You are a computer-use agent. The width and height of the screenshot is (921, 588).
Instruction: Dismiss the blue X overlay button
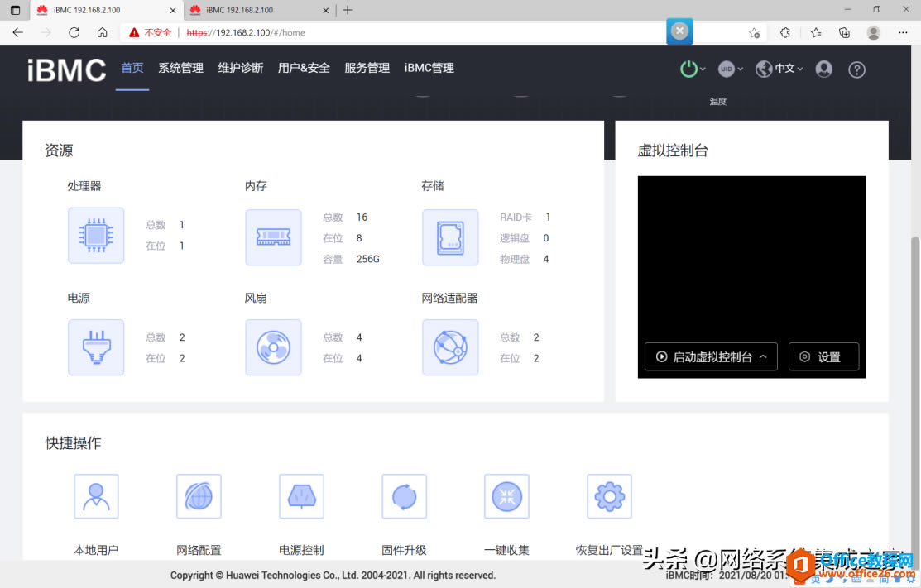click(679, 31)
